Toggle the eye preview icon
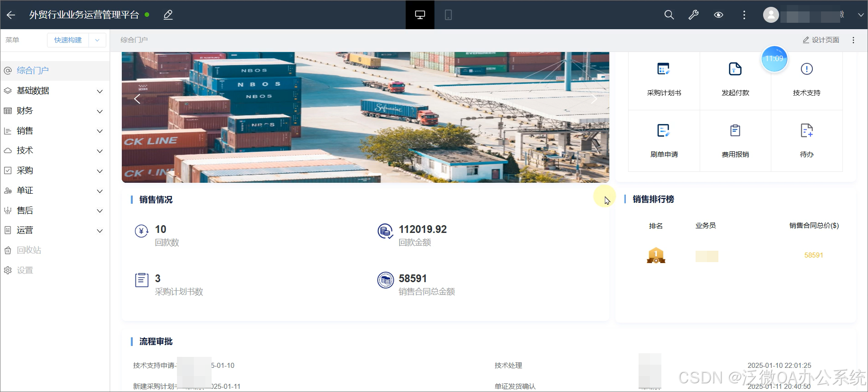Image resolution: width=868 pixels, height=392 pixels. [x=718, y=15]
